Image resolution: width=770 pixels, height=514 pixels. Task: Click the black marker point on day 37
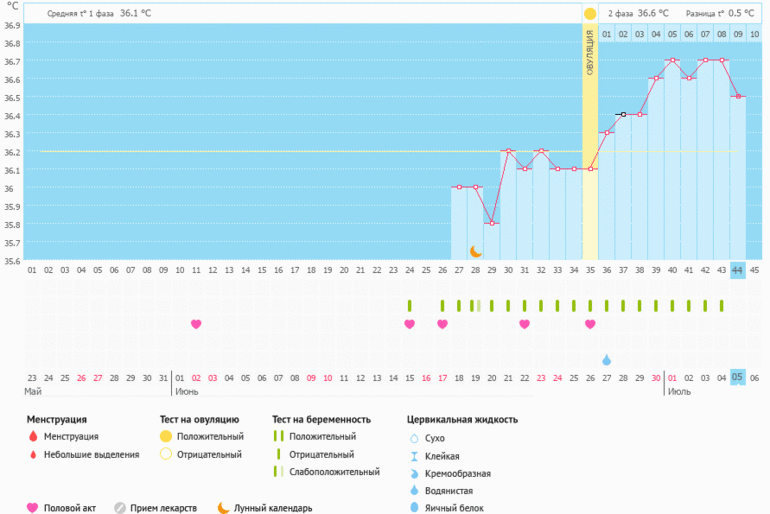coord(622,114)
